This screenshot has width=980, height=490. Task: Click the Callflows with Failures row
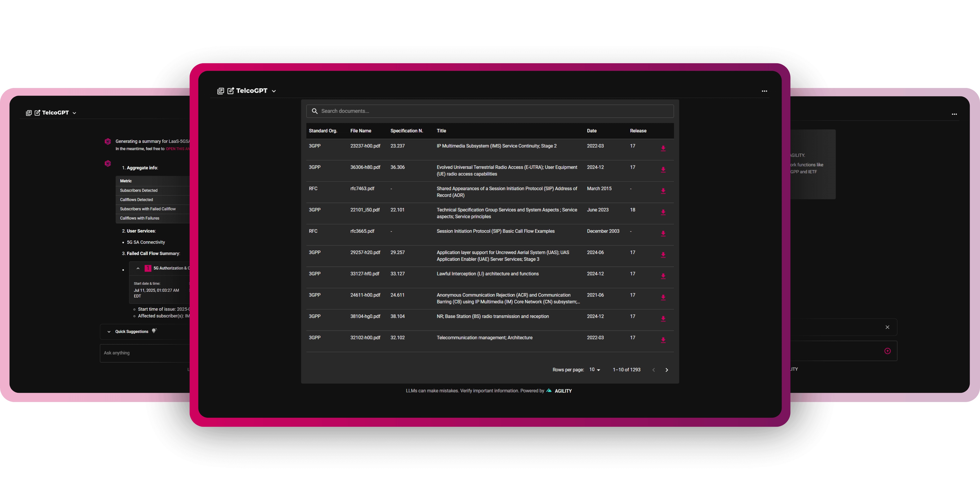coord(153,218)
